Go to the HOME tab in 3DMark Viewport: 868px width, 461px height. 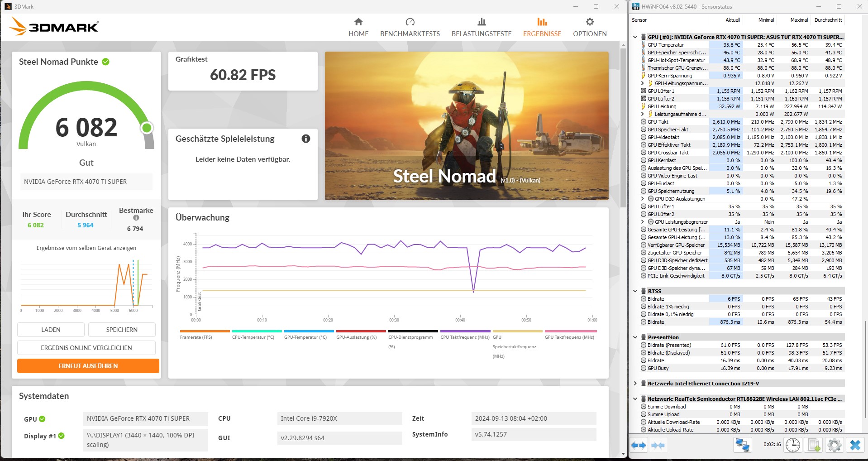pos(358,27)
